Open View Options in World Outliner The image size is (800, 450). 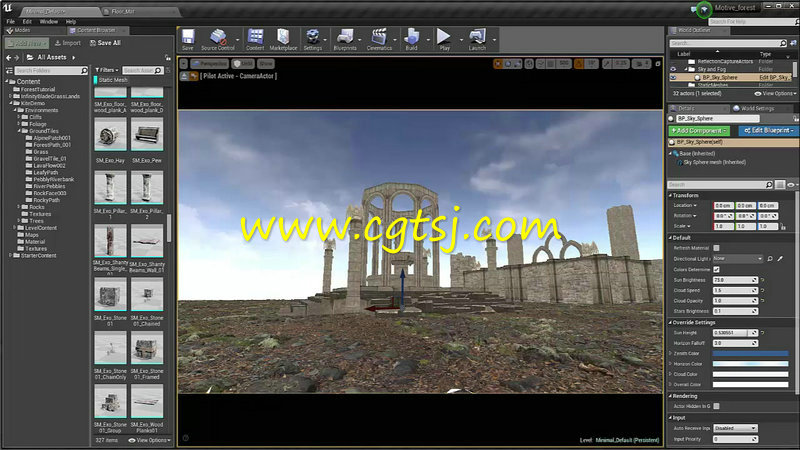775,93
